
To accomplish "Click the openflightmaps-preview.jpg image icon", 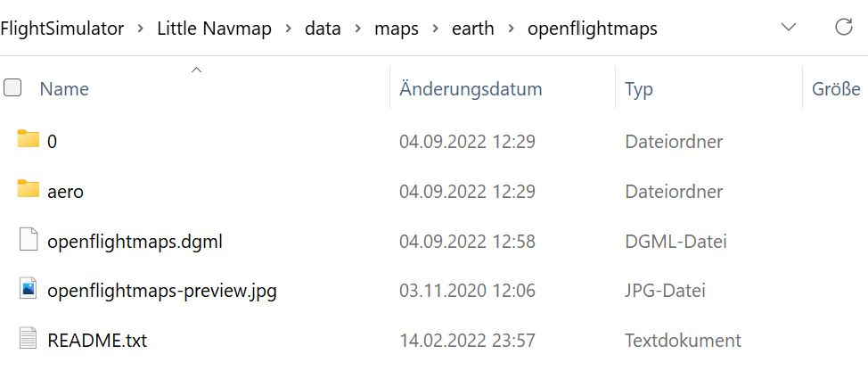I will point(29,290).
